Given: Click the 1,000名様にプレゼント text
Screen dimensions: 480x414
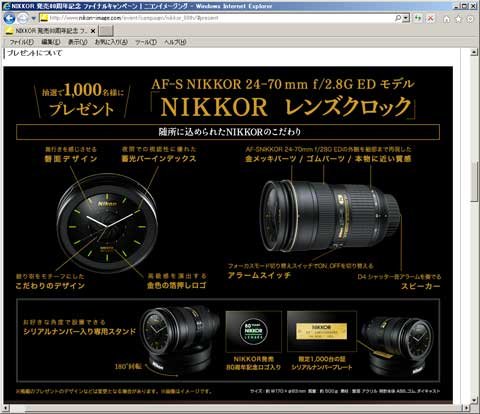Looking at the screenshot, I should [82, 99].
